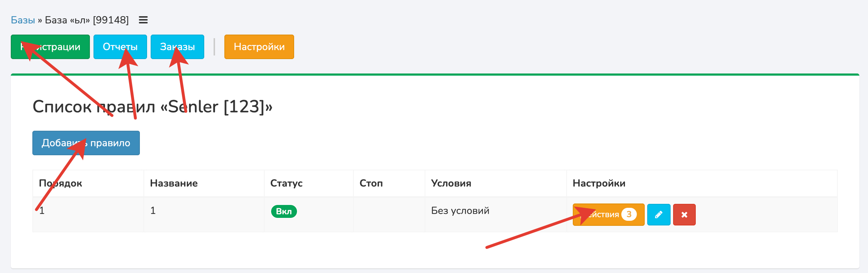Delete the rule with the red X icon
The width and height of the screenshot is (868, 273).
click(x=684, y=215)
